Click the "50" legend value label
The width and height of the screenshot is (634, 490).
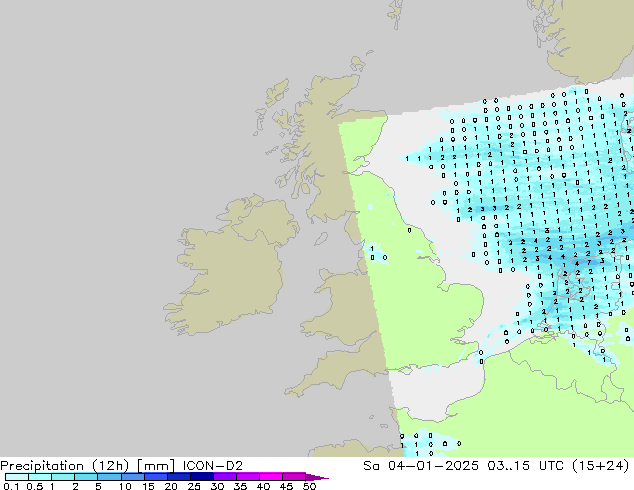coord(310,486)
